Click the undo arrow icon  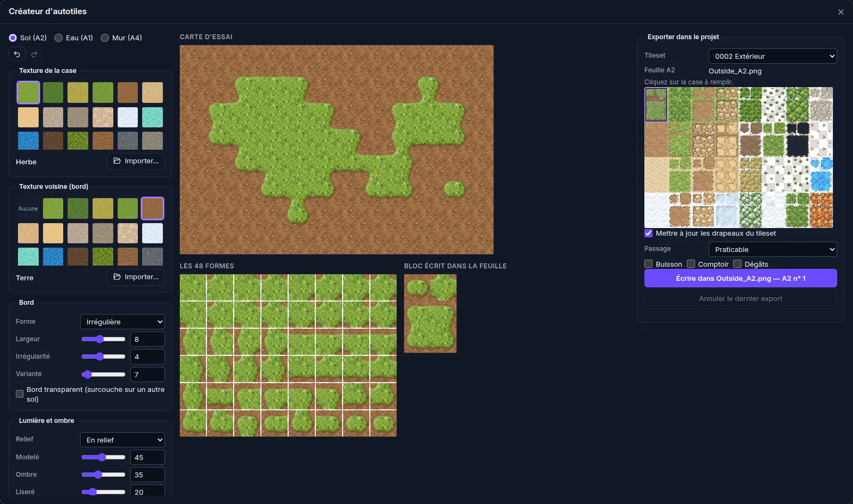pyautogui.click(x=17, y=54)
